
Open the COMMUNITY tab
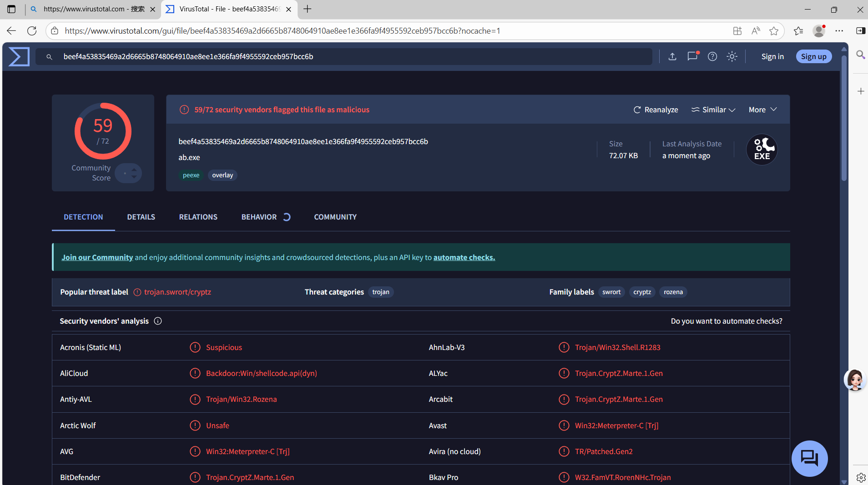coord(335,217)
